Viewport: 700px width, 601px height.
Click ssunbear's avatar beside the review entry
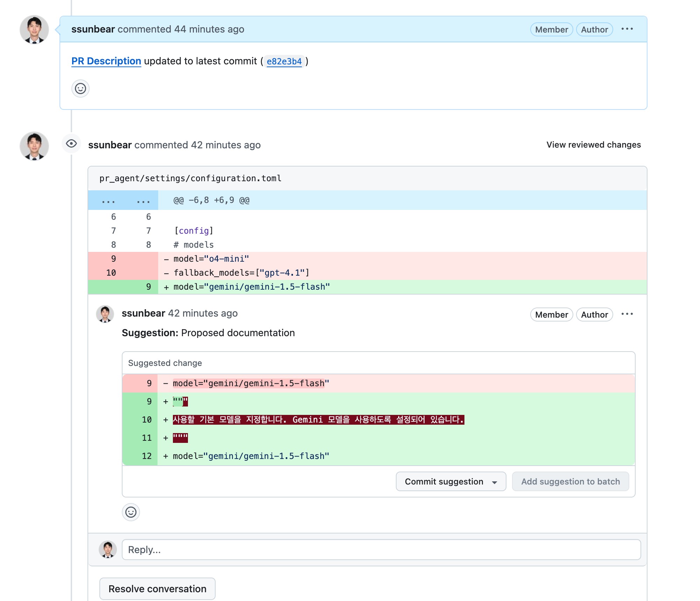(x=34, y=146)
